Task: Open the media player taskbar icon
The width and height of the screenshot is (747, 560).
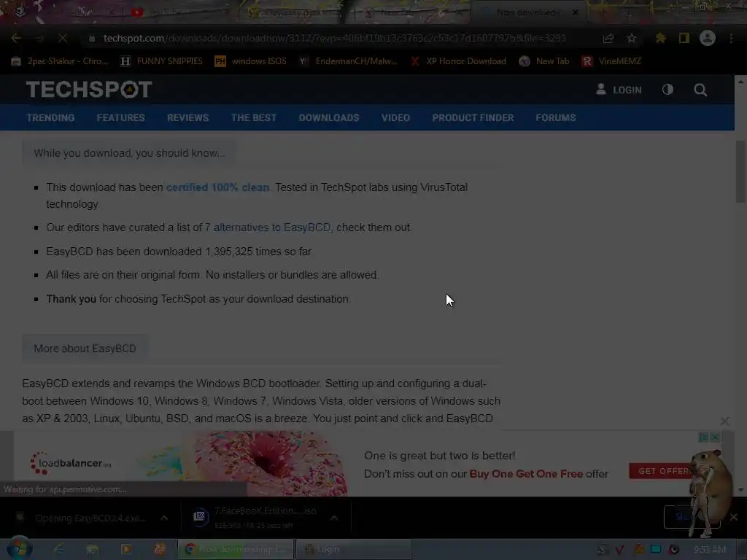Action: point(126,549)
